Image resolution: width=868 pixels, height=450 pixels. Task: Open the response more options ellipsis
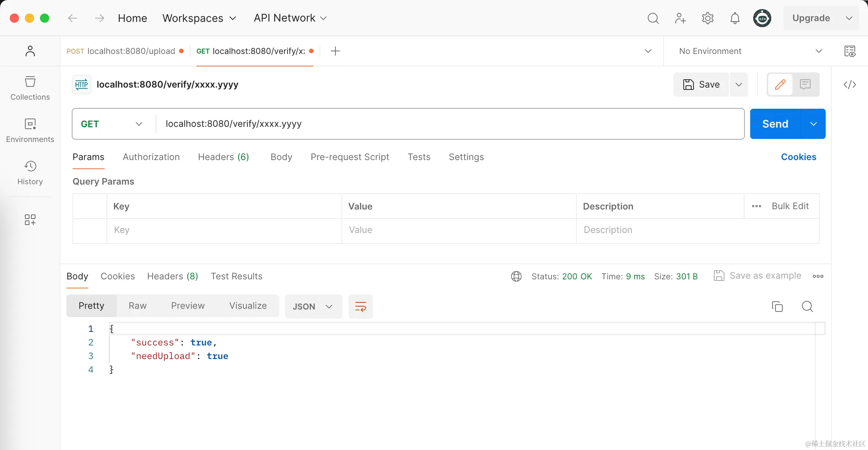(x=818, y=276)
